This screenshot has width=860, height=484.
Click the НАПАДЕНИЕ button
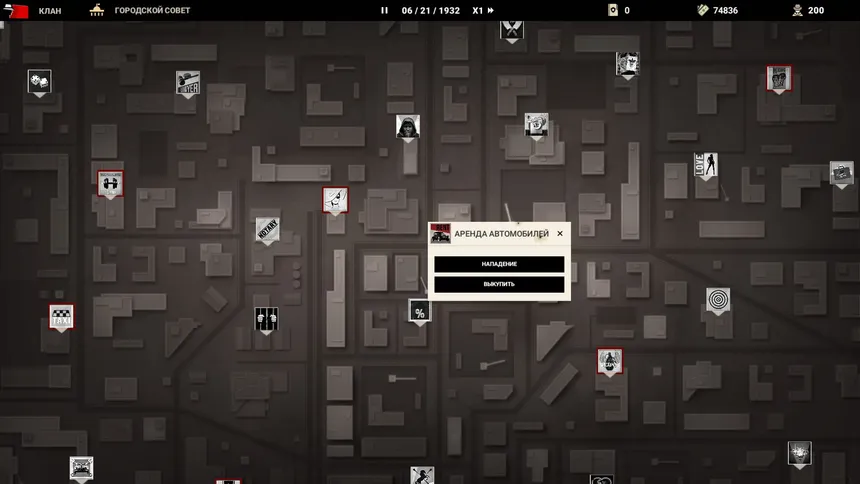click(x=499, y=264)
